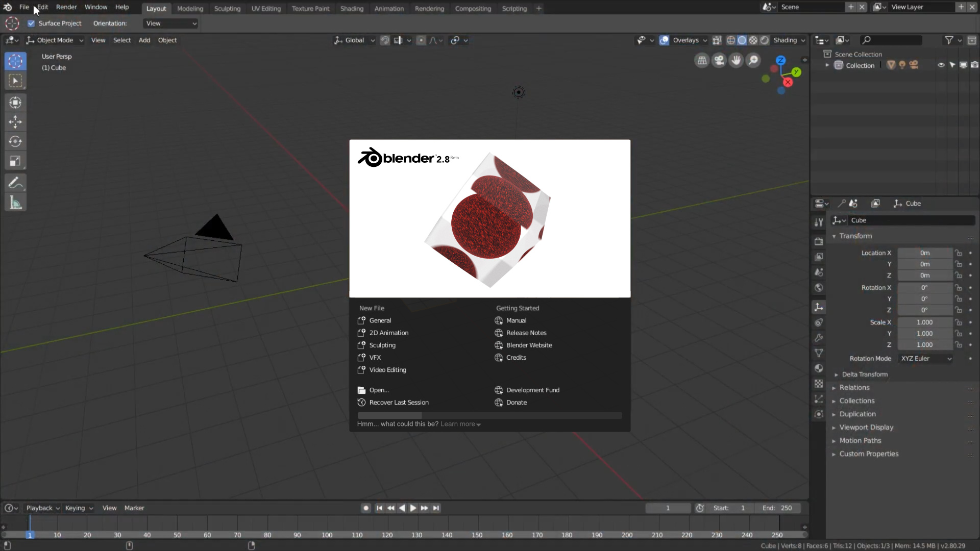Select the Move tool in toolbar

coord(15,122)
